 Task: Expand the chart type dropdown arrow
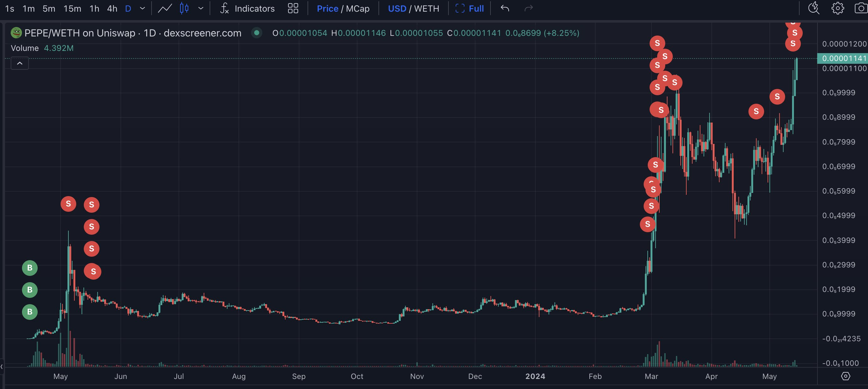click(x=201, y=8)
